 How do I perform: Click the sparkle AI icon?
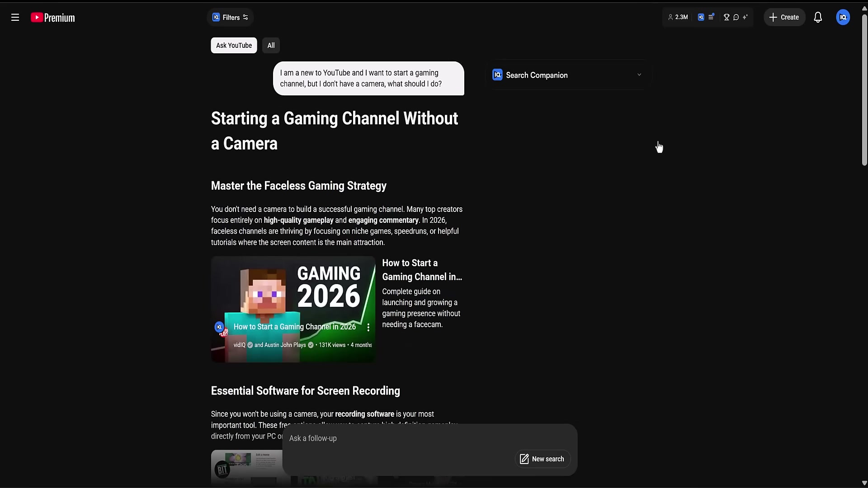[745, 17]
